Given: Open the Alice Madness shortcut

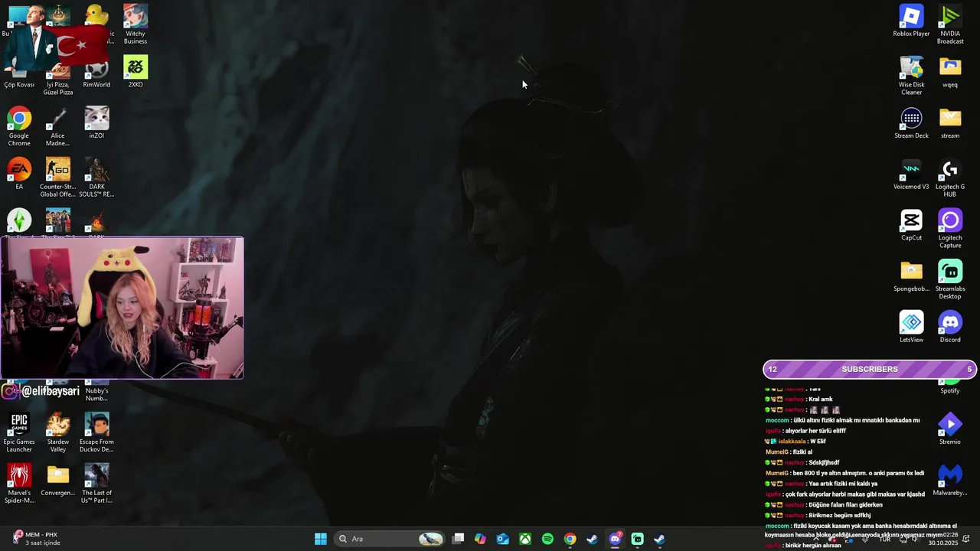Looking at the screenshot, I should coord(58,126).
